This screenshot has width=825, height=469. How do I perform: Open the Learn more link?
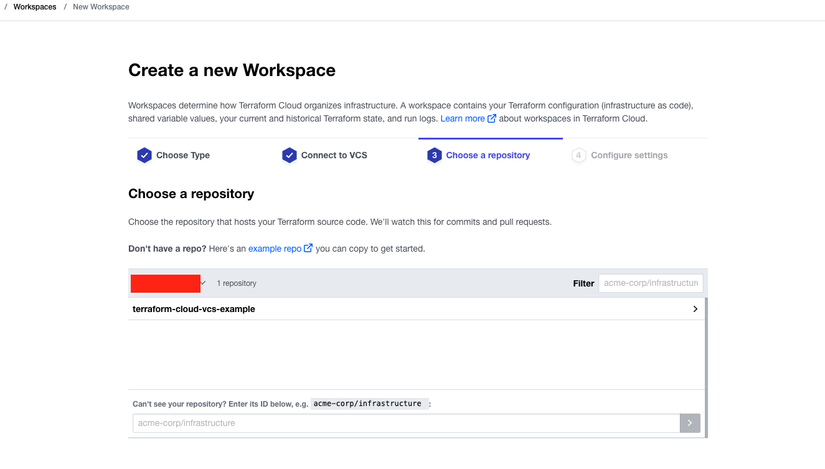pos(462,118)
